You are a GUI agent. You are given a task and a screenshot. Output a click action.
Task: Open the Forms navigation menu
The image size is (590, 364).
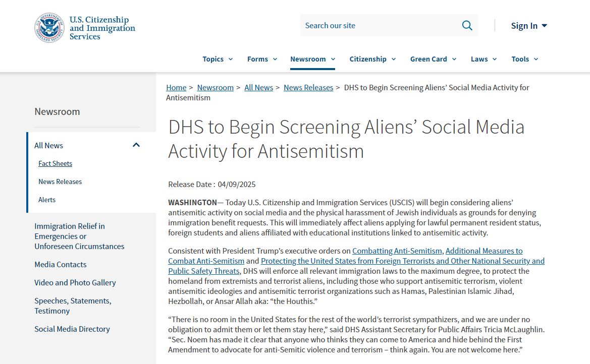click(x=262, y=59)
